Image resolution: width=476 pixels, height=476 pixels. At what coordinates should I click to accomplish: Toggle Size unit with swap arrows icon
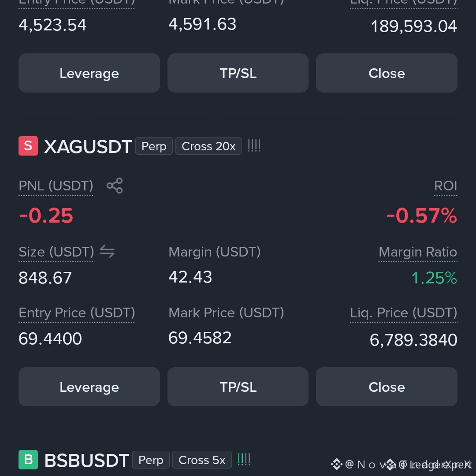coord(107,252)
